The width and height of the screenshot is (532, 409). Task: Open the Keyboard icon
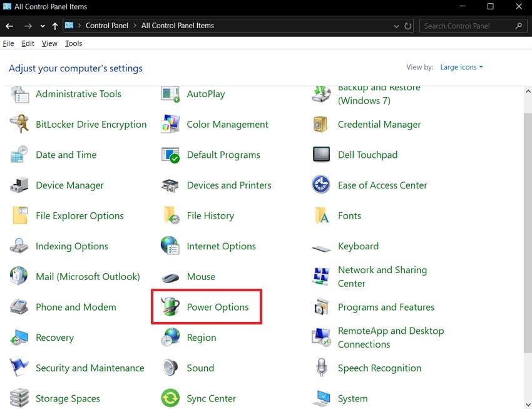click(321, 249)
